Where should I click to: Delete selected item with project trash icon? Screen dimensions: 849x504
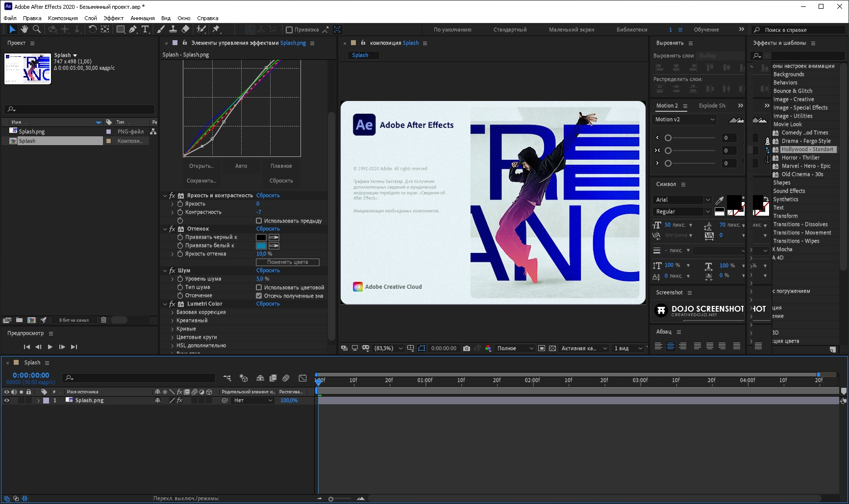(103, 320)
